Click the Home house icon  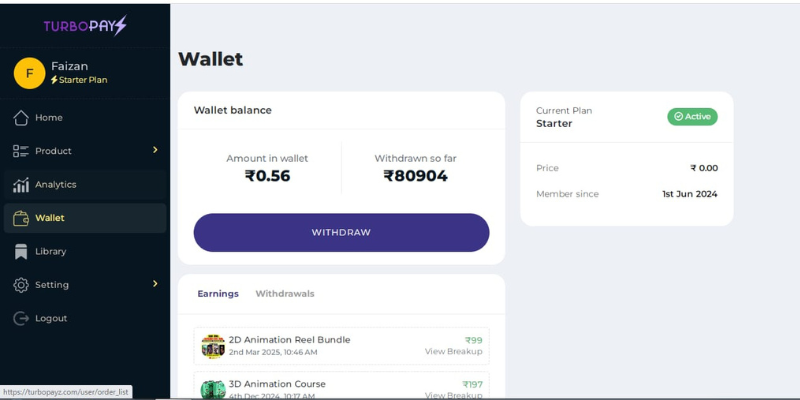tap(21, 118)
